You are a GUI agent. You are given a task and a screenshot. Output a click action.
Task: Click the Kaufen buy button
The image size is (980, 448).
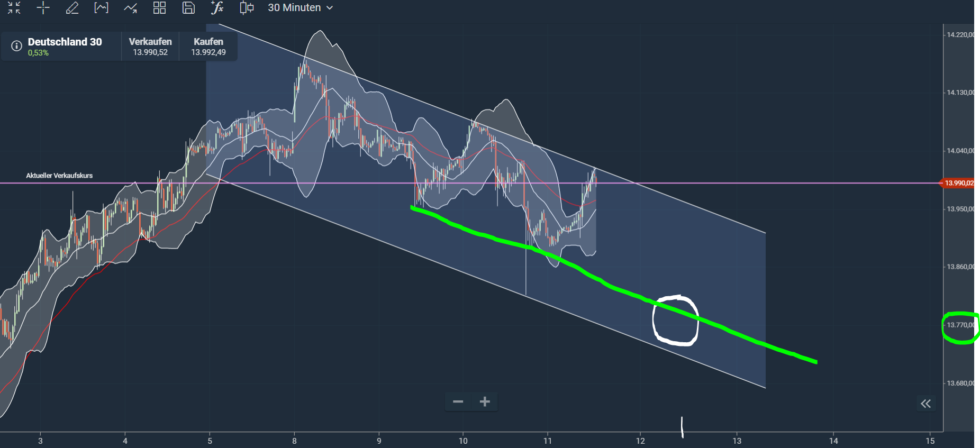(x=208, y=47)
